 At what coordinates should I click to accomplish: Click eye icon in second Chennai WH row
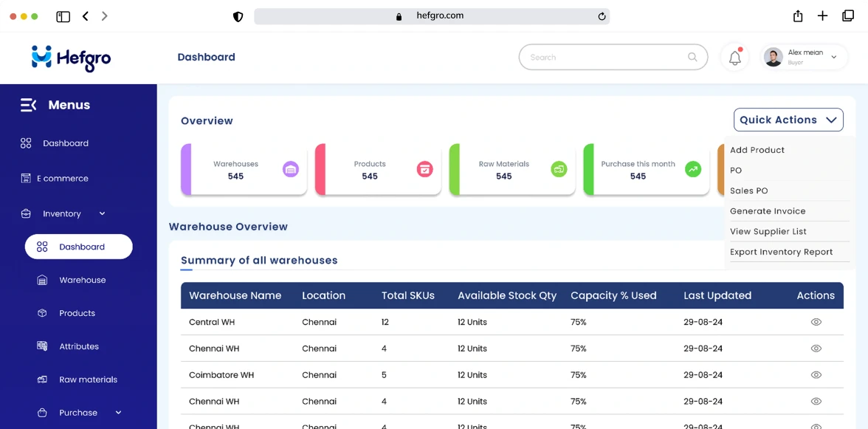pyautogui.click(x=816, y=402)
